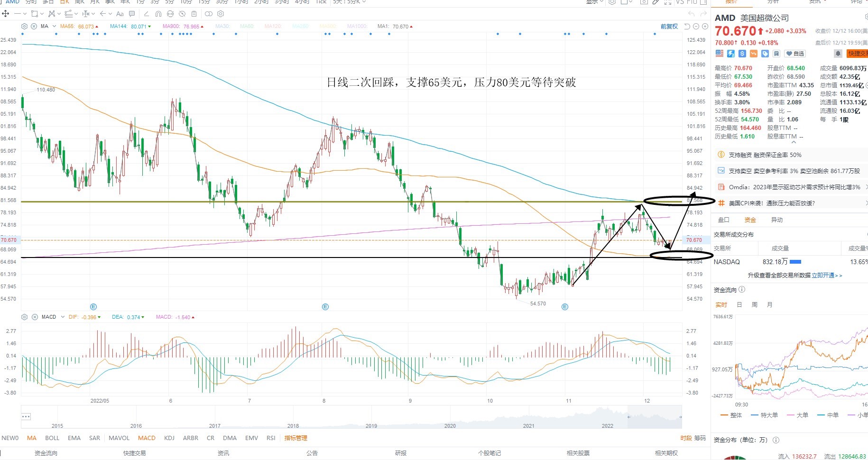Click the blue S badge icon
The width and height of the screenshot is (868, 460).
point(742,54)
